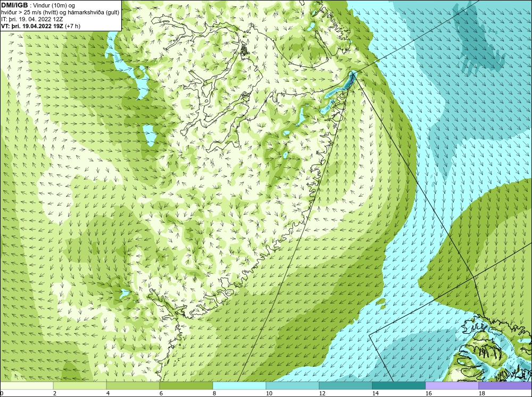This screenshot has height=397, width=532.
Task: Click the legend label '6'
Action: (x=161, y=393)
